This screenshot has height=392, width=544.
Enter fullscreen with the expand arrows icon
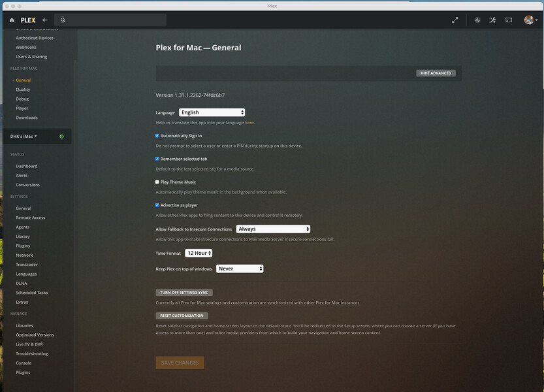tap(455, 20)
